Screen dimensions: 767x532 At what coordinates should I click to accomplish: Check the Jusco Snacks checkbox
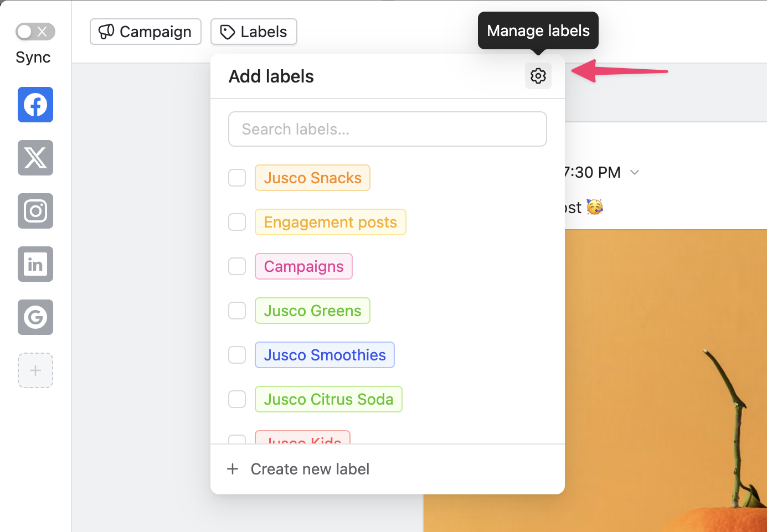point(237,178)
